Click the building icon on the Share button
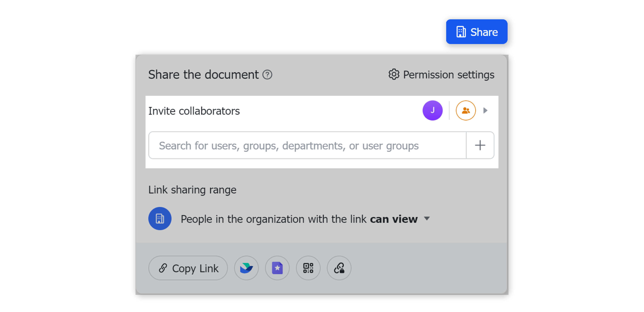 click(x=461, y=31)
